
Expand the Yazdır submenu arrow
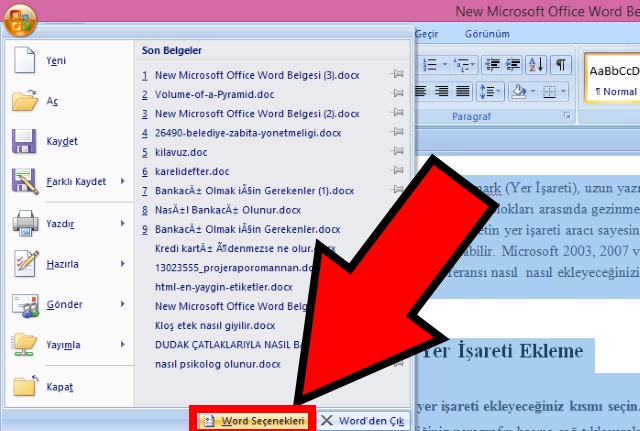pos(123,223)
